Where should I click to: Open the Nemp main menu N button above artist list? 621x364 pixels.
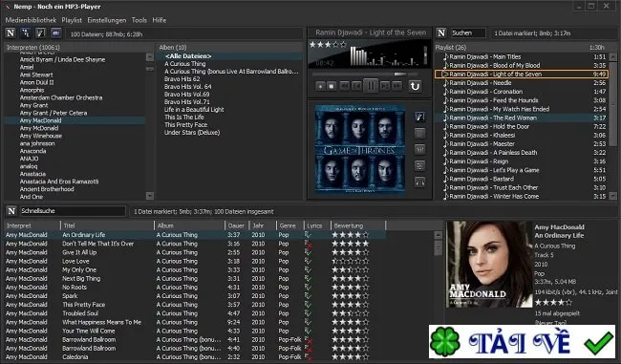pyautogui.click(x=11, y=33)
